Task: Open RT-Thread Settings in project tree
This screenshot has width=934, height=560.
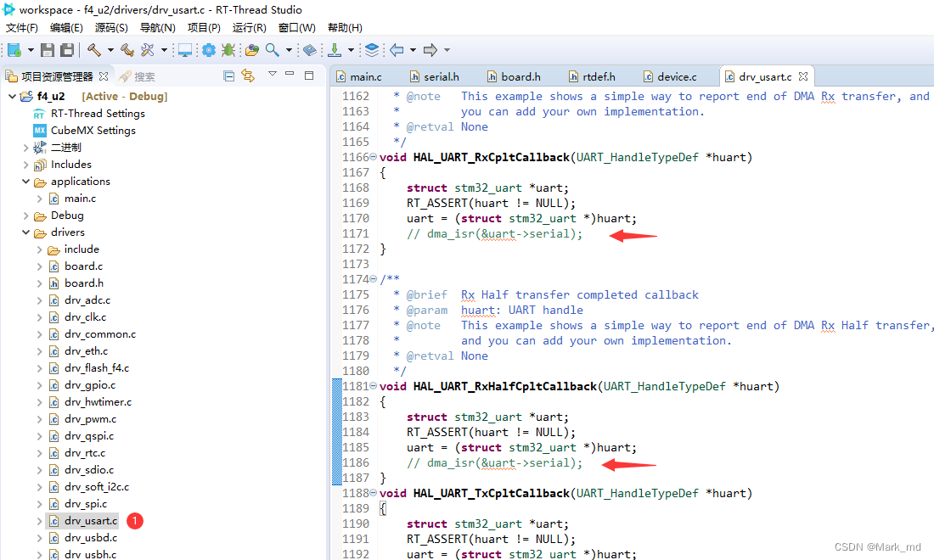Action: [98, 113]
